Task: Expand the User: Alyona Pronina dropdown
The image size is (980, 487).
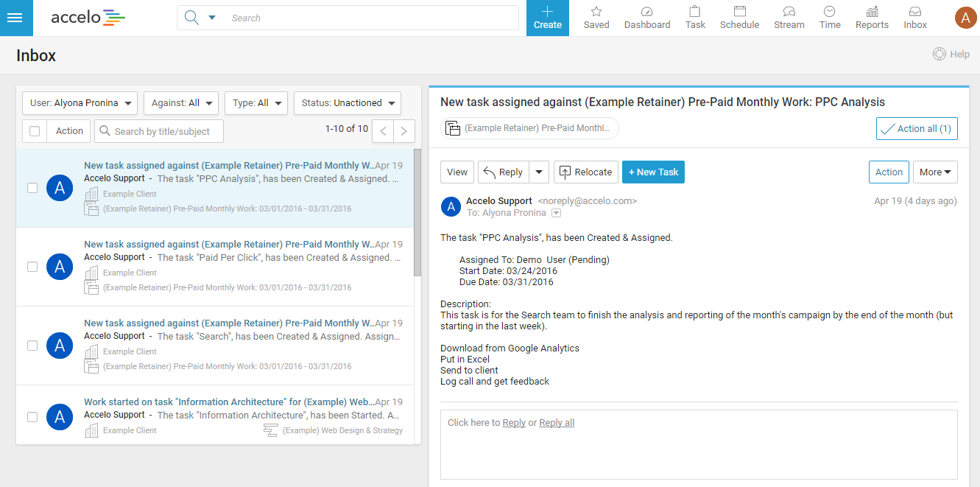Action: (x=80, y=103)
